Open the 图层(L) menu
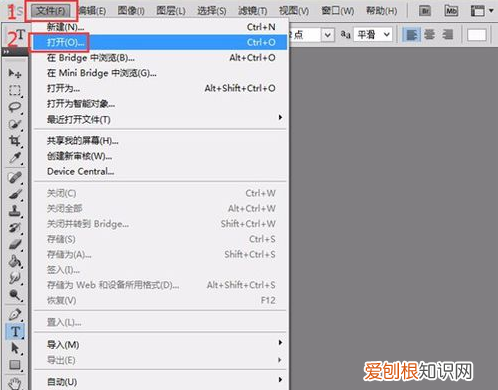Viewport: 498px width, 390px height. point(171,11)
